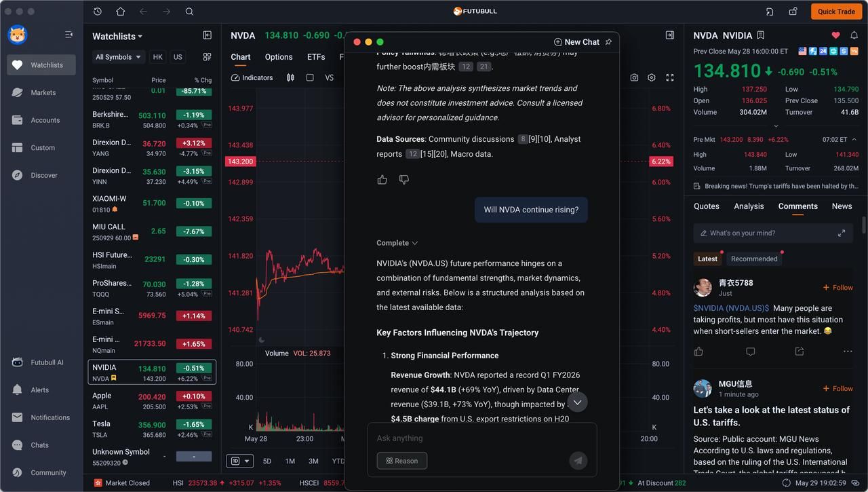Viewport: 868px width, 492px height.
Task: Send the AI chat message
Action: [578, 461]
